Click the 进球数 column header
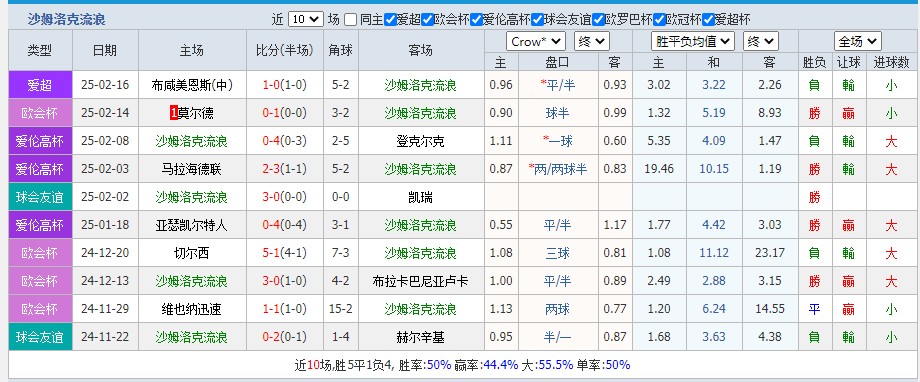The height and width of the screenshot is (382, 920). (x=891, y=62)
